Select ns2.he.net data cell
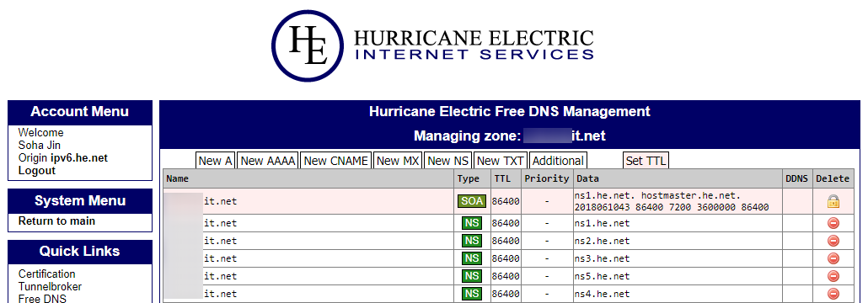 (x=678, y=241)
